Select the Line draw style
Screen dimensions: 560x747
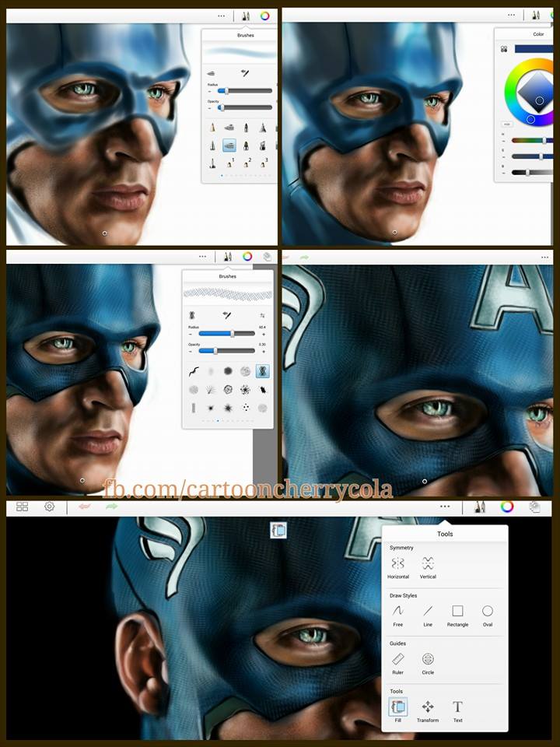pos(428,615)
